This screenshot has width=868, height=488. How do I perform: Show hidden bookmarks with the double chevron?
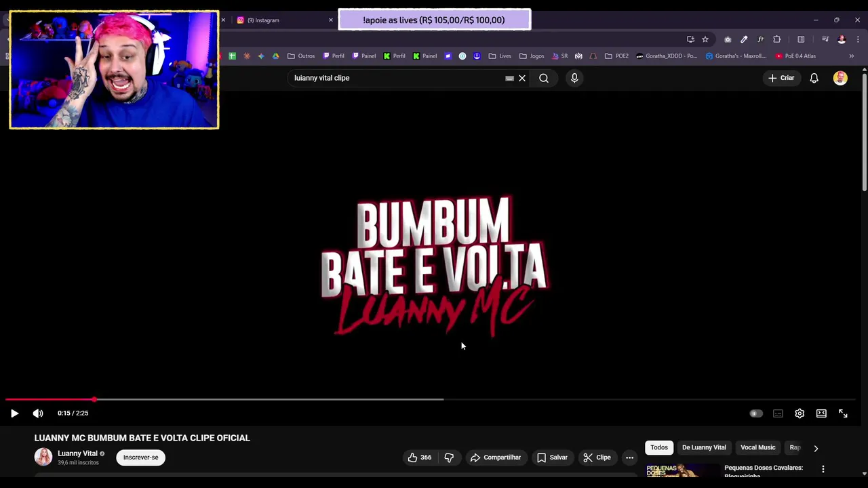852,56
